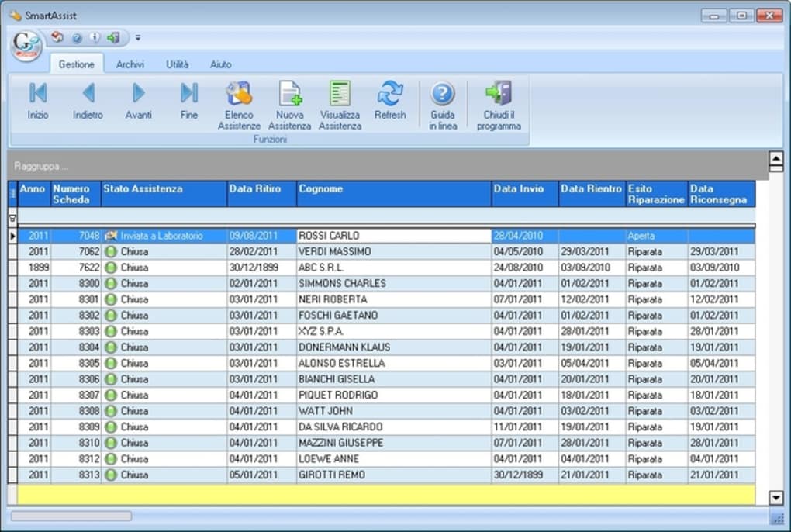Select the ABC S.R.L. cell
791x532 pixels.
coord(394,268)
